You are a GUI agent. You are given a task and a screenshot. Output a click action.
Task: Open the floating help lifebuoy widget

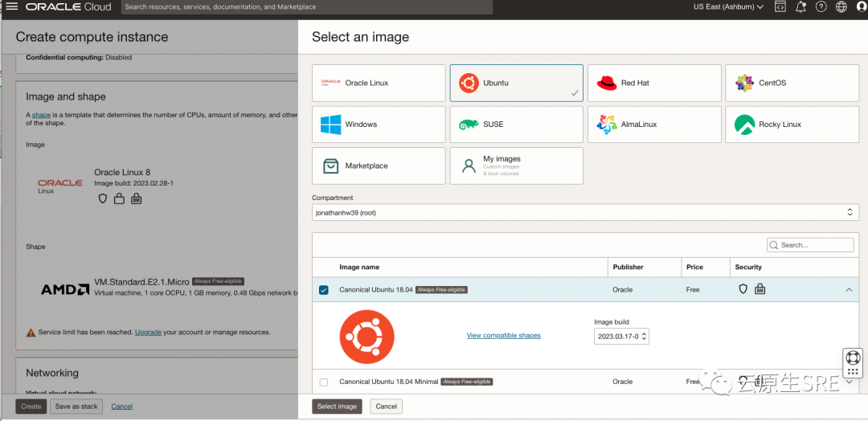(853, 358)
